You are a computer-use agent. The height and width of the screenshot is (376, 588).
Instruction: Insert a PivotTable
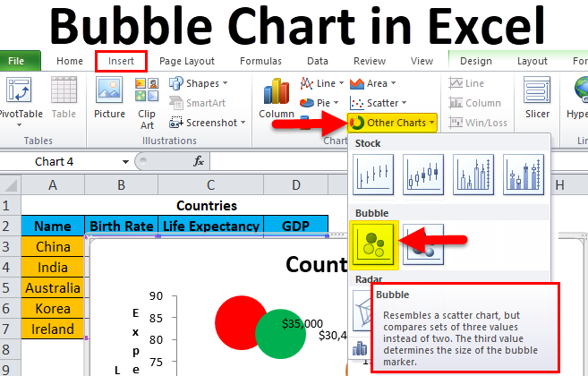tap(20, 98)
